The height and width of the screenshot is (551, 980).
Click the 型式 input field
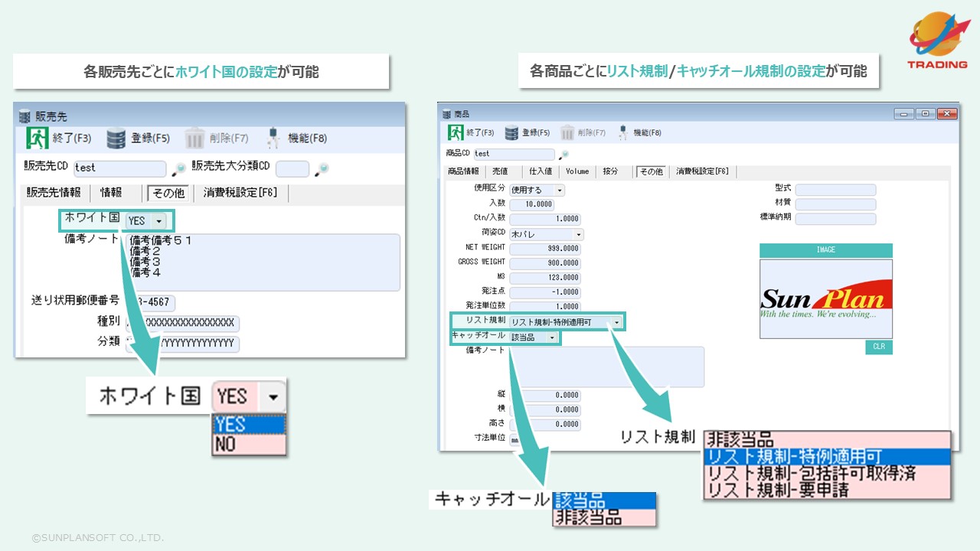click(x=835, y=190)
